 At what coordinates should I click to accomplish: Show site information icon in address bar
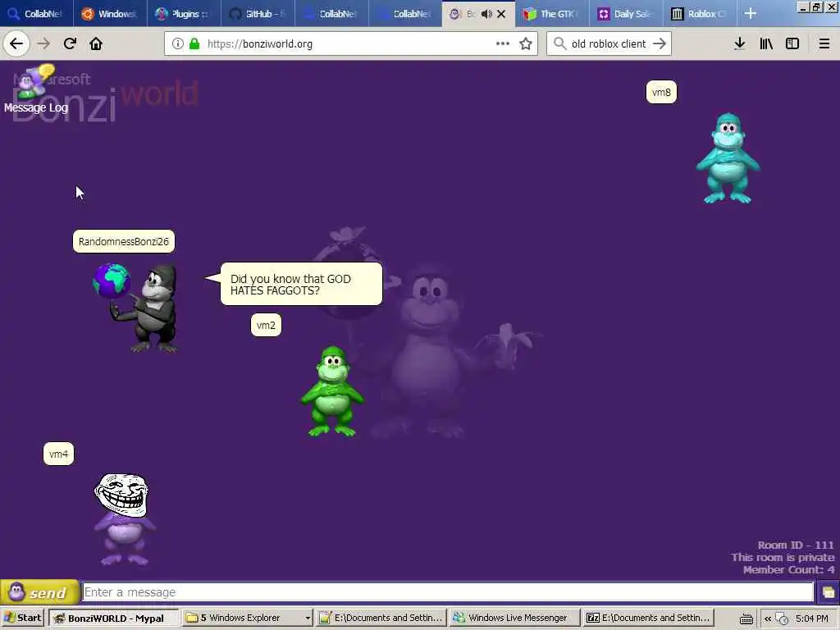point(177,44)
